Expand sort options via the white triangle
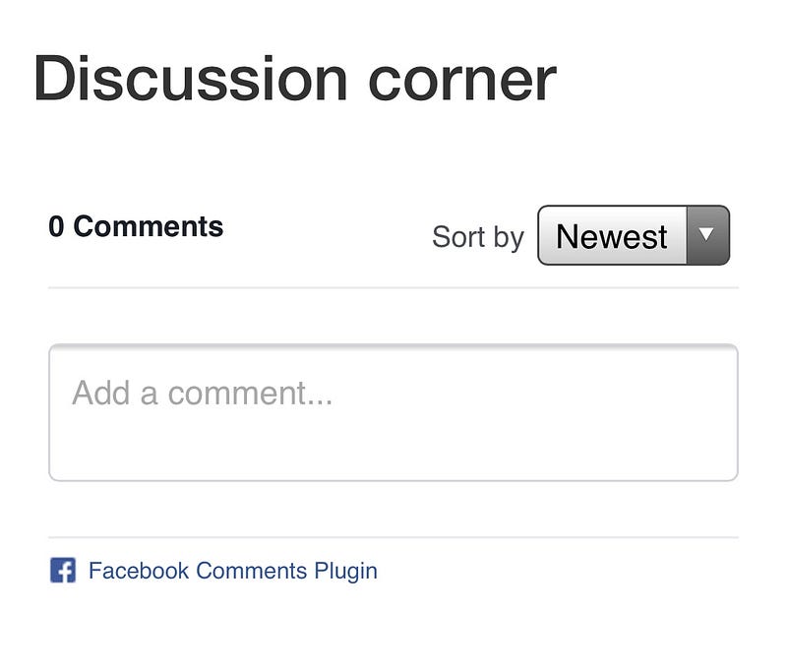Viewport: 787px width, 672px height. 706,234
